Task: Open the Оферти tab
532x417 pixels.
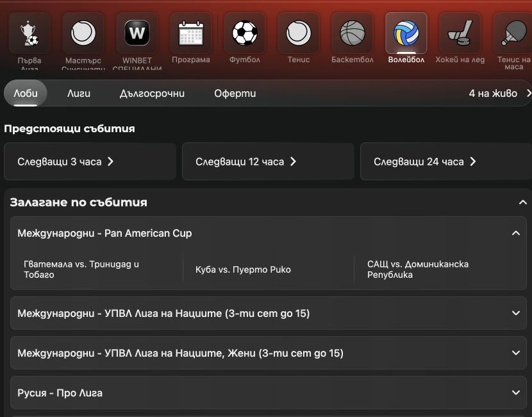Action: click(x=235, y=93)
